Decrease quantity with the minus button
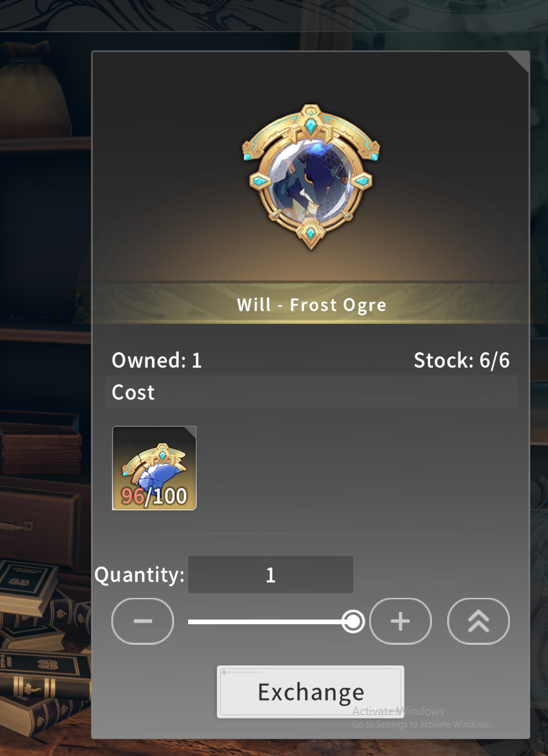This screenshot has width=548, height=756. [x=142, y=621]
